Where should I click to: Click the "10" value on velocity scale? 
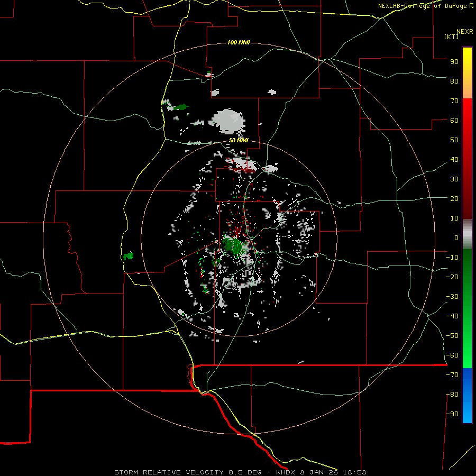[x=454, y=218]
